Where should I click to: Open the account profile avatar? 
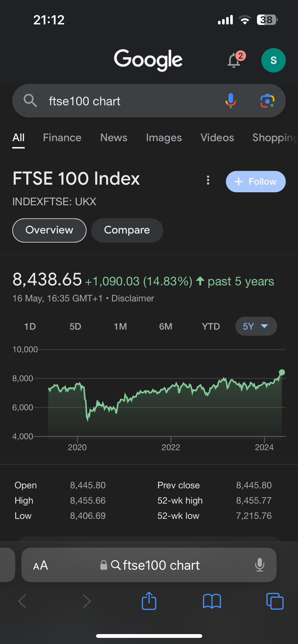273,60
